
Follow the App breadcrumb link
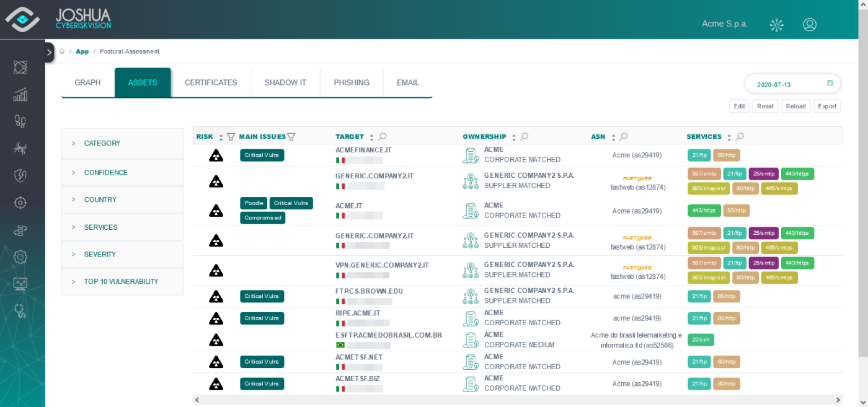click(x=82, y=51)
